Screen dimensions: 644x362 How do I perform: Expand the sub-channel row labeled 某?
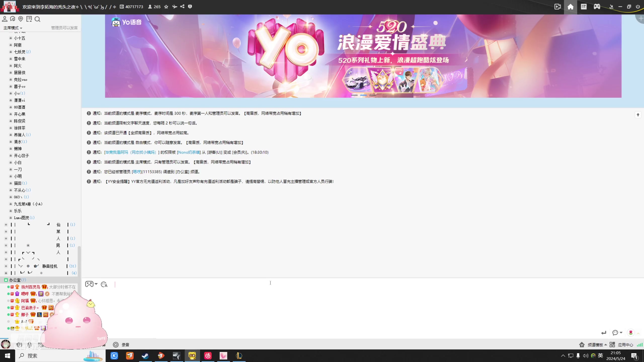pyautogui.click(x=6, y=232)
